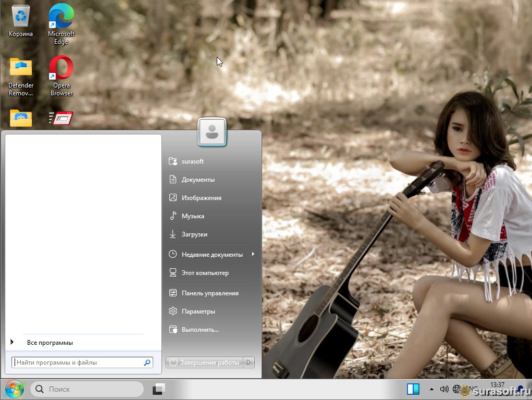Select Панель управления menu entry

(209, 293)
